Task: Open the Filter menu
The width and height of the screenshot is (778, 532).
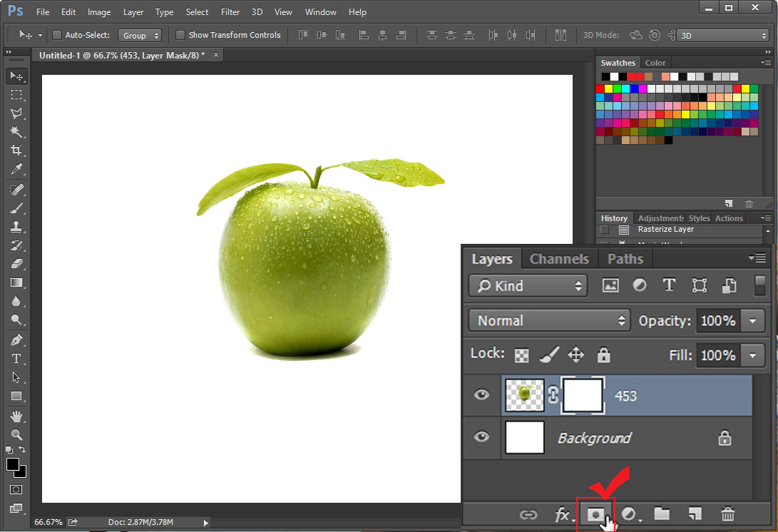Action: (x=230, y=12)
